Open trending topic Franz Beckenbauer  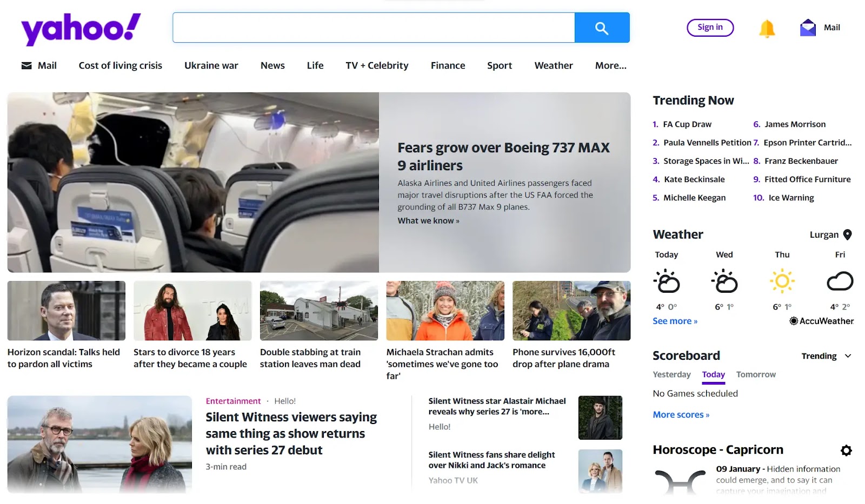tap(801, 161)
